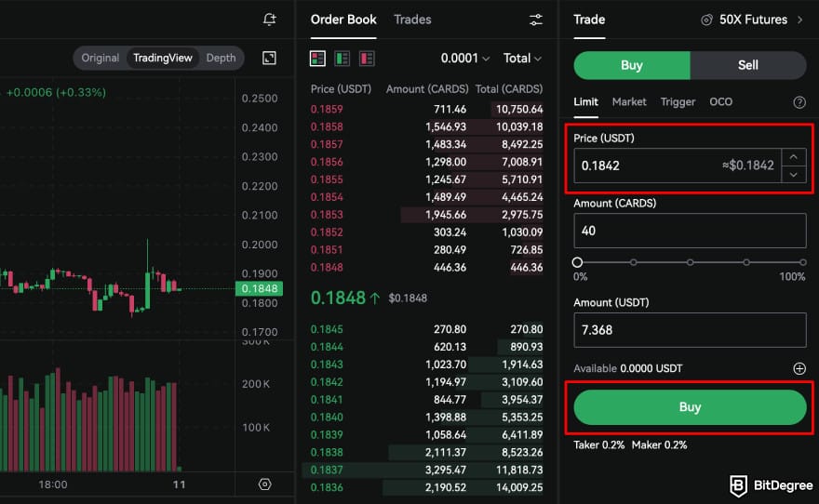Choose the OCO order tab
The height and width of the screenshot is (504, 819).
click(x=720, y=101)
